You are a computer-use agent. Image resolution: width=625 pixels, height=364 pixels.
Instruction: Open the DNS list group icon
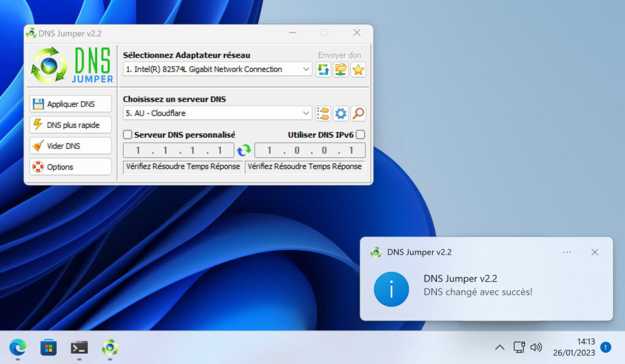coord(323,113)
